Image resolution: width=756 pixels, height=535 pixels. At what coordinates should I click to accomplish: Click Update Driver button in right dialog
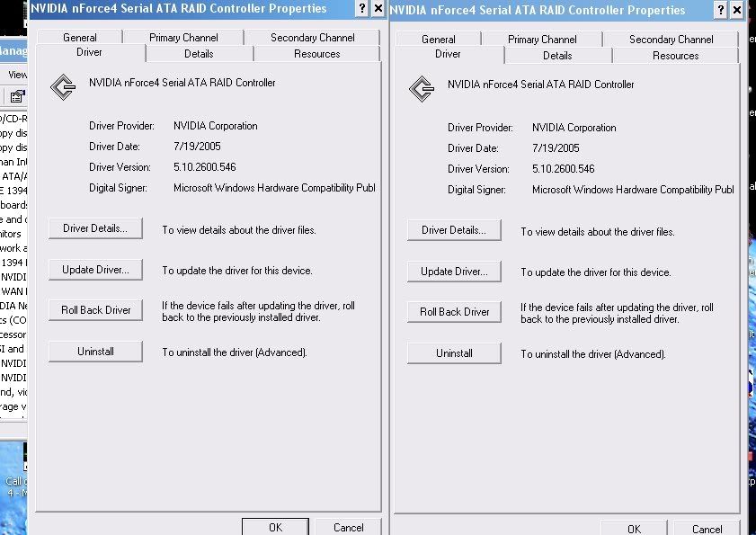(x=454, y=272)
